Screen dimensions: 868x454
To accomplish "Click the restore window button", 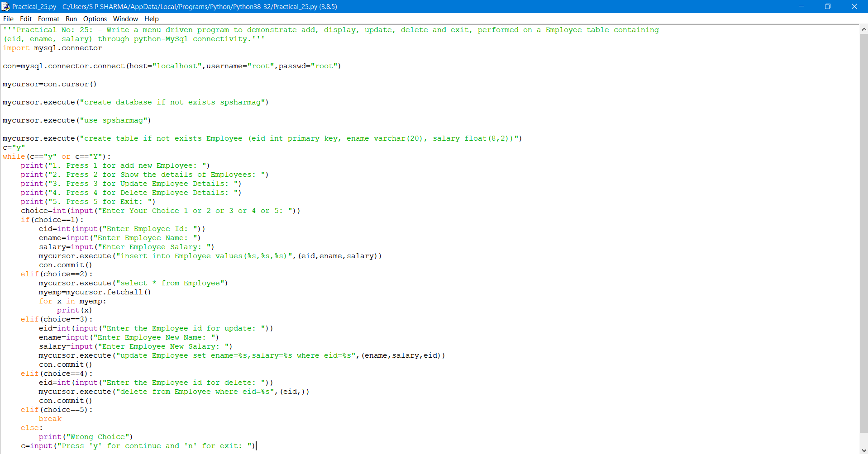I will (828, 6).
